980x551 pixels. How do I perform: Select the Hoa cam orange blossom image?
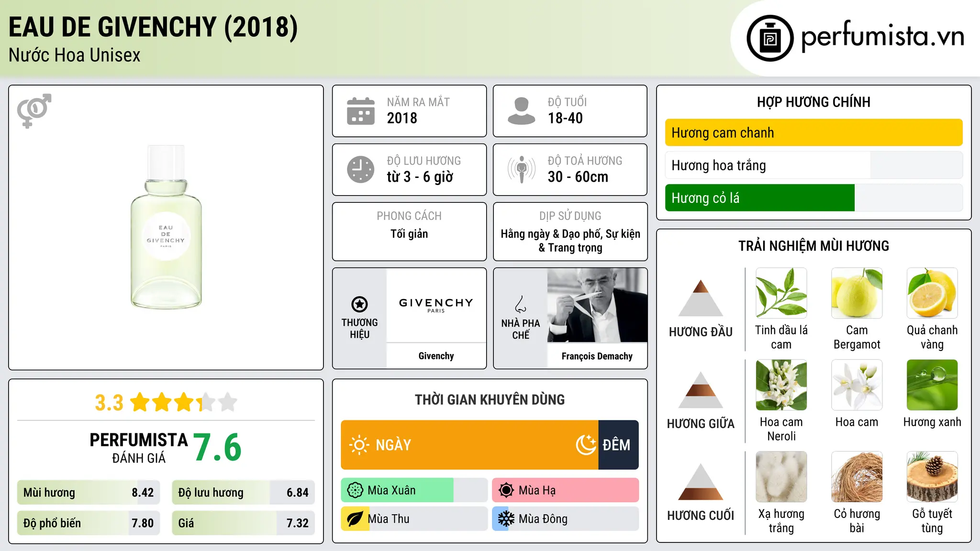point(857,385)
